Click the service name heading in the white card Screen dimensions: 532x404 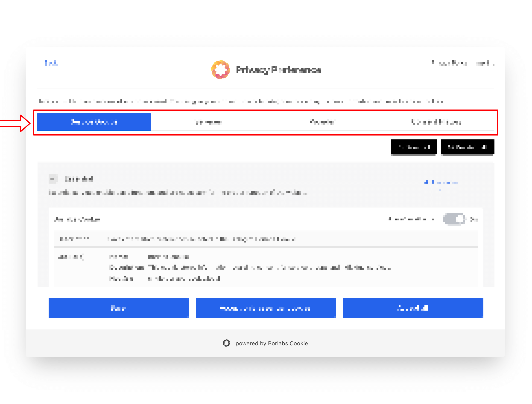[x=77, y=219]
